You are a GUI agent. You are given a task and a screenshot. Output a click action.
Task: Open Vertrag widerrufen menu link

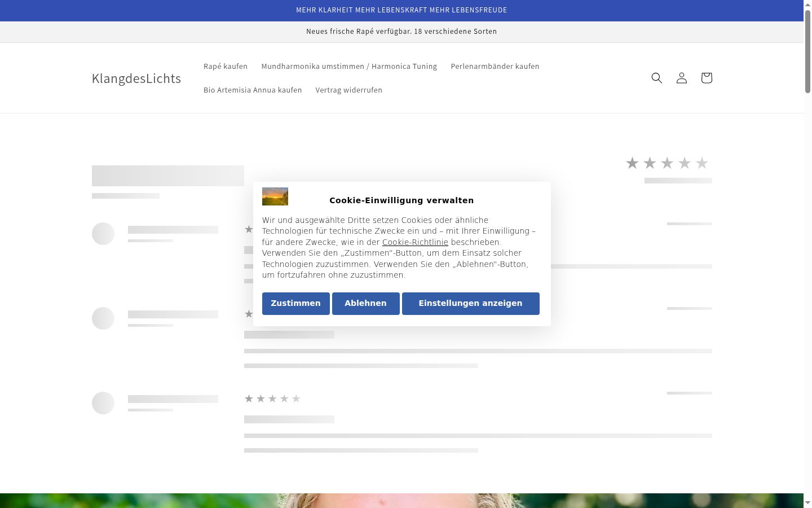(x=349, y=90)
